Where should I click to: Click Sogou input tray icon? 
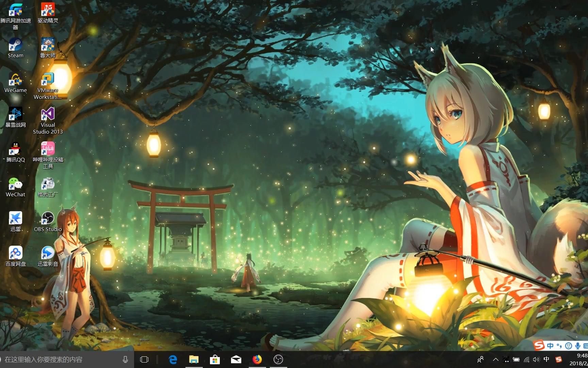point(558,359)
